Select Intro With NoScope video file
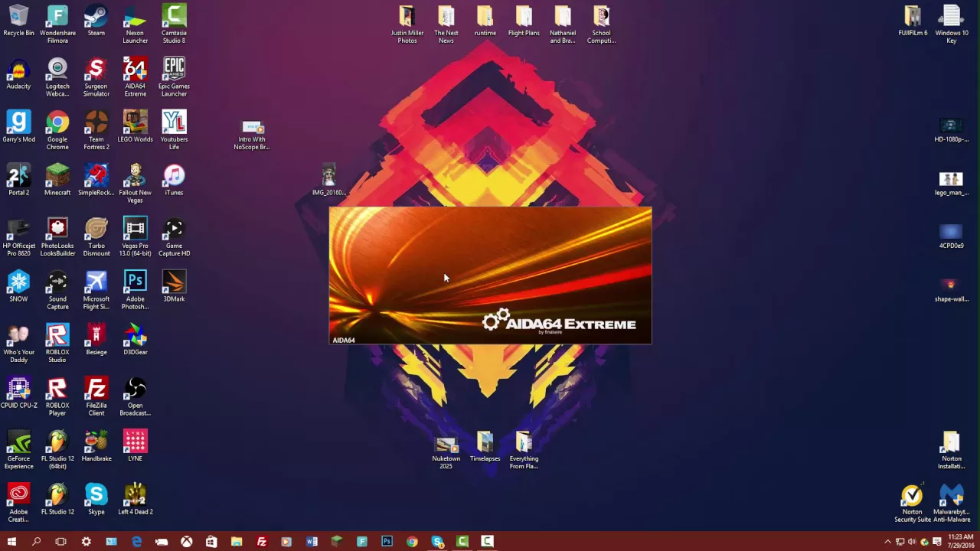 coord(252,134)
